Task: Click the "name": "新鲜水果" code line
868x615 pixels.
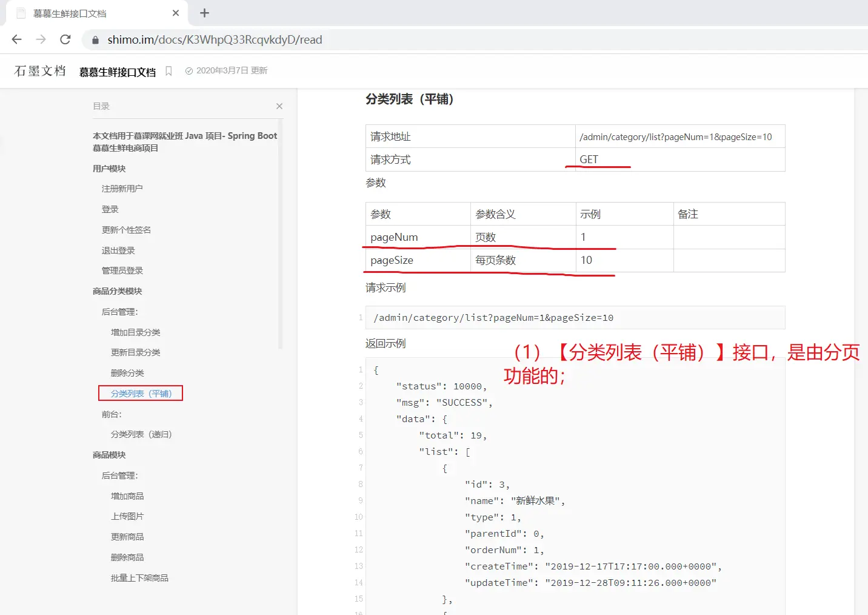Action: pyautogui.click(x=515, y=501)
